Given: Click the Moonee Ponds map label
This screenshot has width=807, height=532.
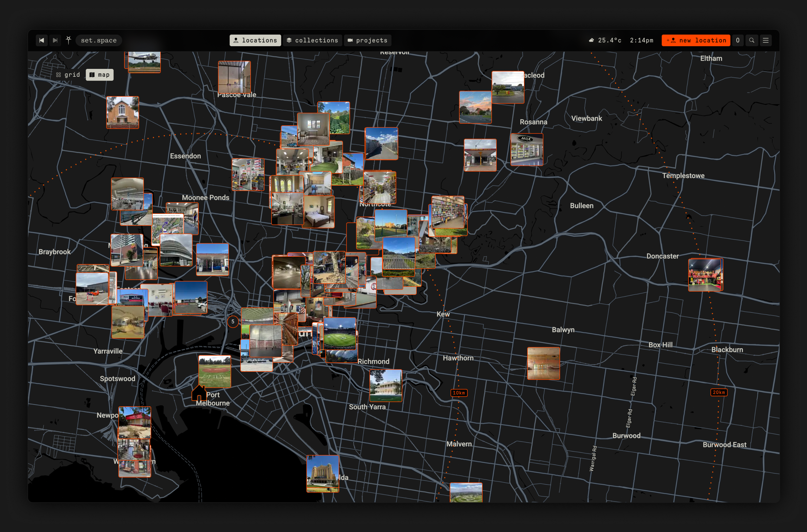Looking at the screenshot, I should tap(205, 197).
